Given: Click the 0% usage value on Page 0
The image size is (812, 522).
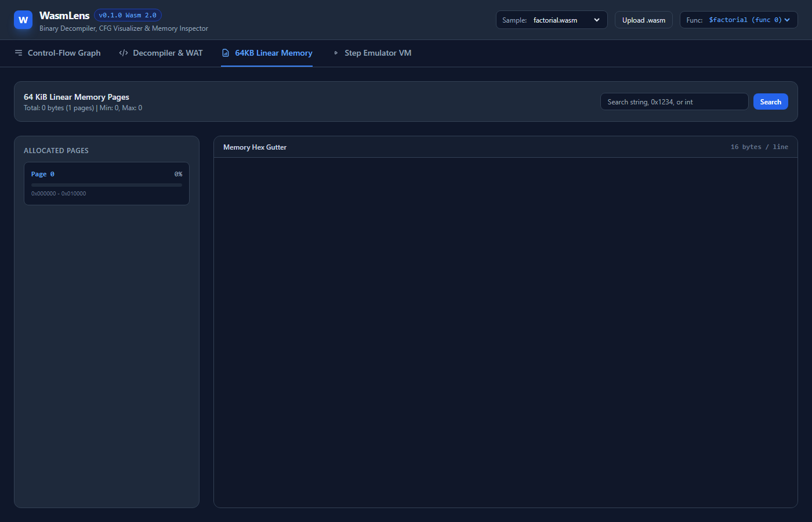Looking at the screenshot, I should tap(178, 174).
